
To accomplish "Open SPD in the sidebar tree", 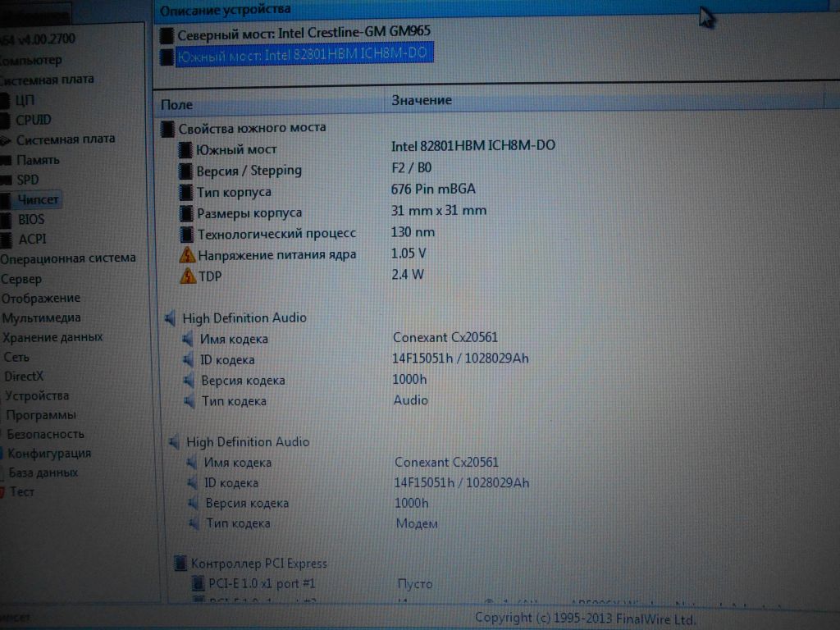I will [27, 180].
